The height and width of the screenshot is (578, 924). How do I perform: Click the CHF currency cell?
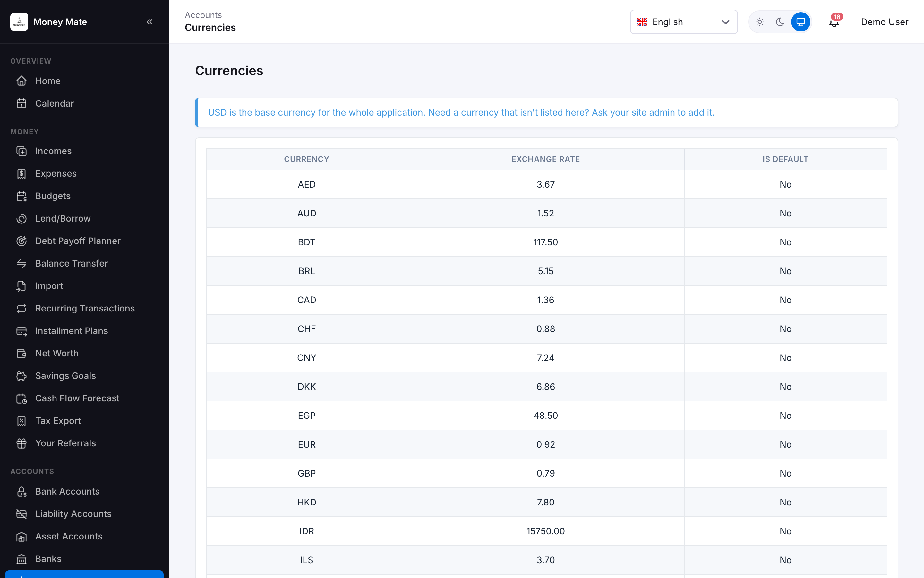pos(307,329)
